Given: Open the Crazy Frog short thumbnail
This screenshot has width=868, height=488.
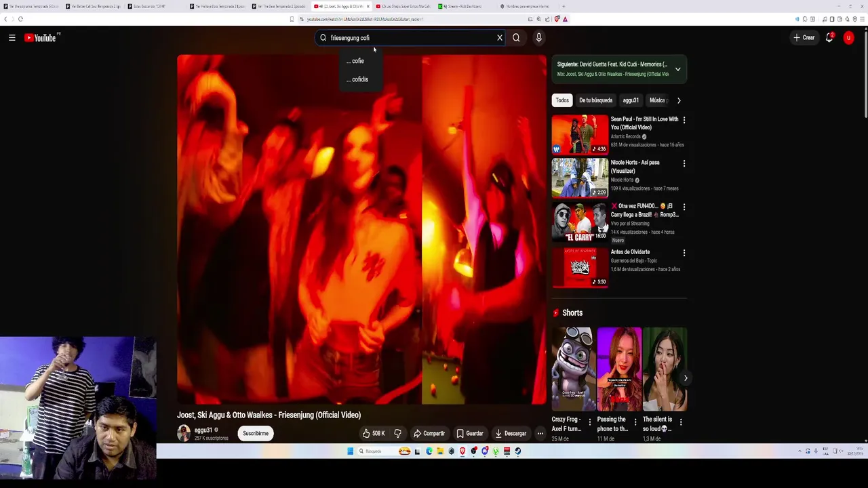Looking at the screenshot, I should coord(573,369).
